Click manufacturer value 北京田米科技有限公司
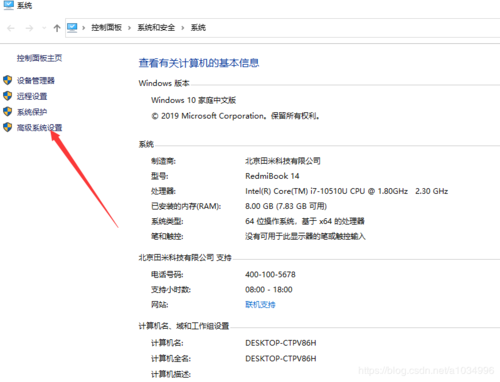This screenshot has width=500, height=382. [x=283, y=161]
